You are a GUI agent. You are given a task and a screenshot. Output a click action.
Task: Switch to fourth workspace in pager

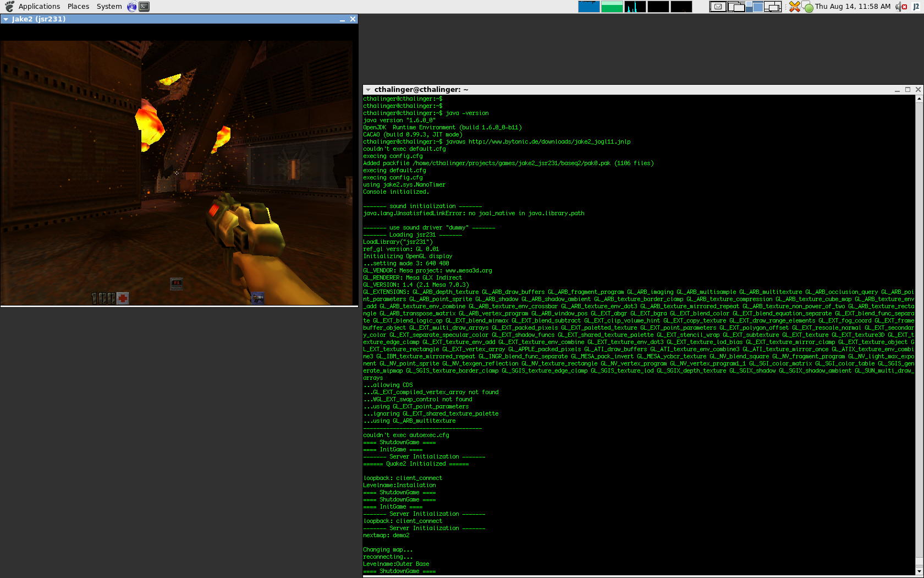pyautogui.click(x=772, y=7)
